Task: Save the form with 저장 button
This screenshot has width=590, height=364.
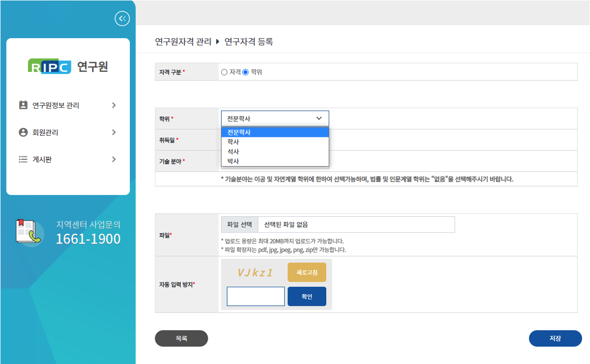Action: [555, 338]
